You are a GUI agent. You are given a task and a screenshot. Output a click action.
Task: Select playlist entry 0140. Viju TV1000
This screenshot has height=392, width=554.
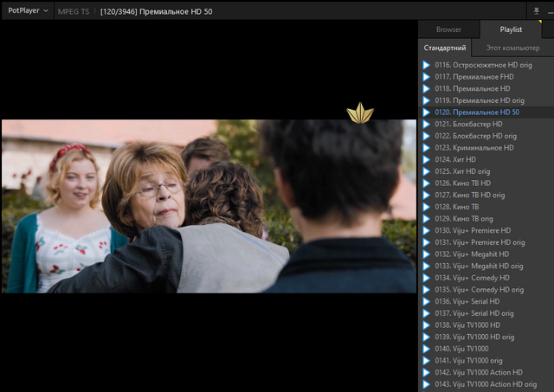click(x=486, y=349)
